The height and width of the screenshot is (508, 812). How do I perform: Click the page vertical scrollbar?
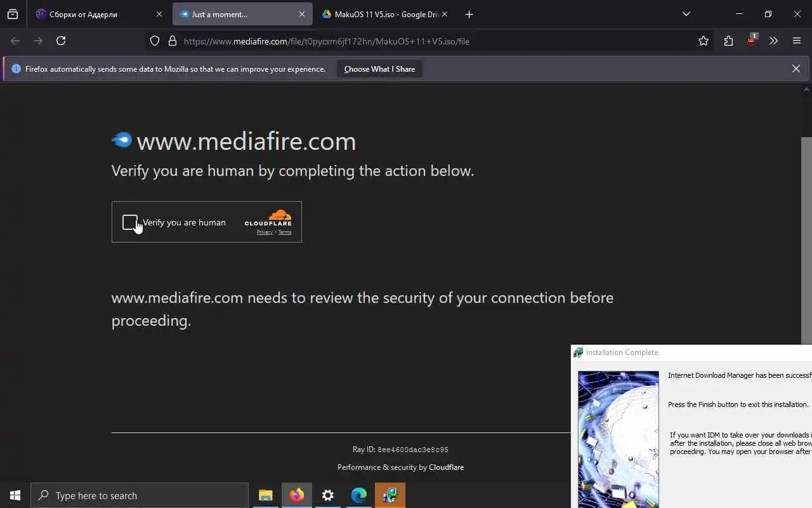pos(806,241)
